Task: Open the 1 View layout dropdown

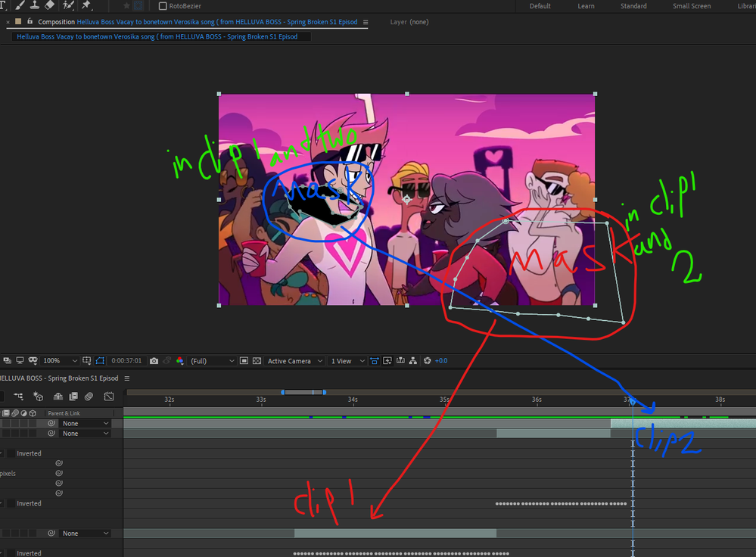Action: tap(347, 361)
